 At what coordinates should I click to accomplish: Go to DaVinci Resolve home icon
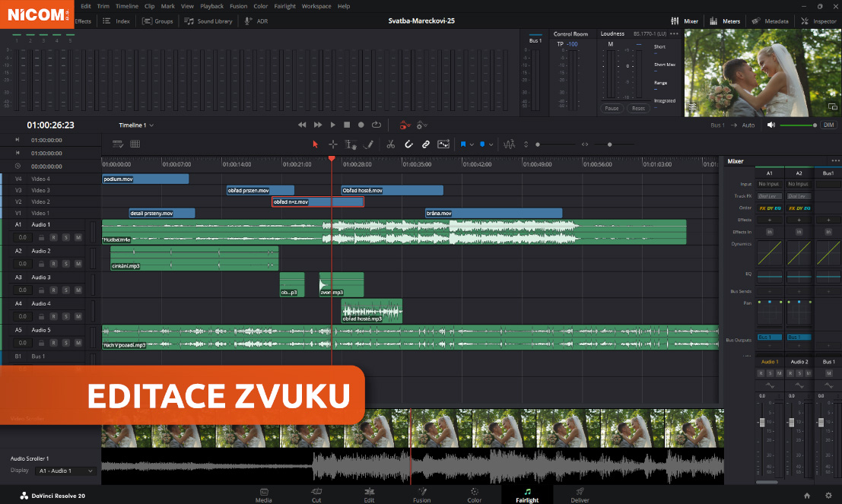(807, 496)
